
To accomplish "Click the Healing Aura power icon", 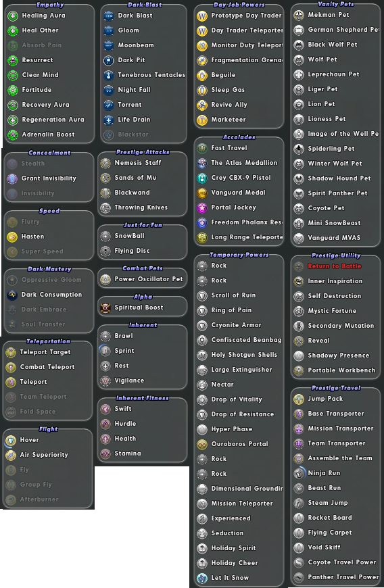I will 13,16.
